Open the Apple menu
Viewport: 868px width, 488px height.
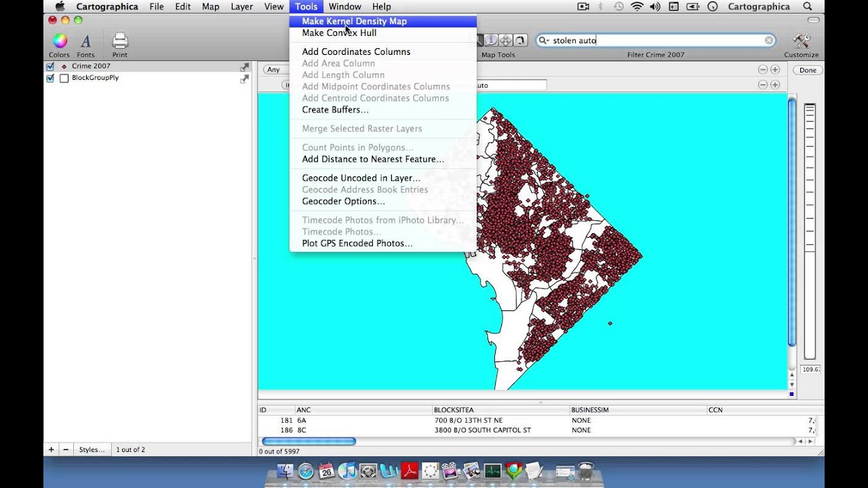pyautogui.click(x=60, y=7)
